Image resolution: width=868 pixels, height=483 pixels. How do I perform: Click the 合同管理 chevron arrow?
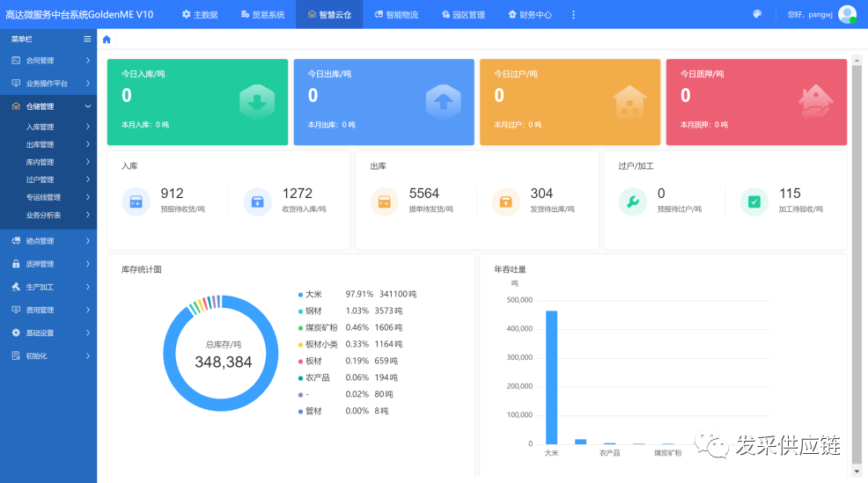[88, 61]
